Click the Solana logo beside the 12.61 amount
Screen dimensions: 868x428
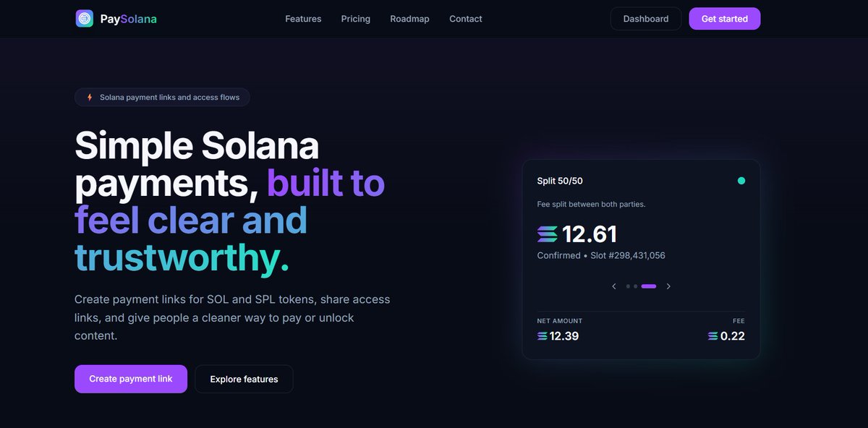click(x=546, y=234)
